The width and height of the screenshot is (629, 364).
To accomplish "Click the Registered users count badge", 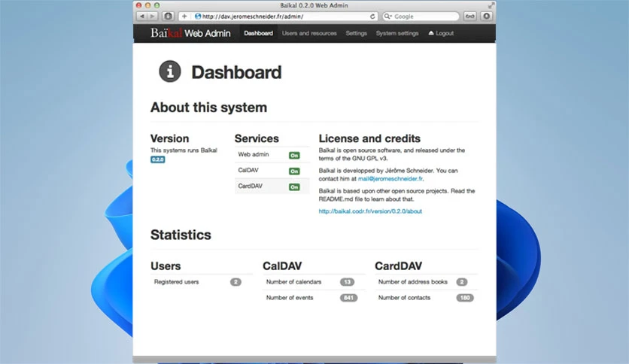I will [236, 282].
